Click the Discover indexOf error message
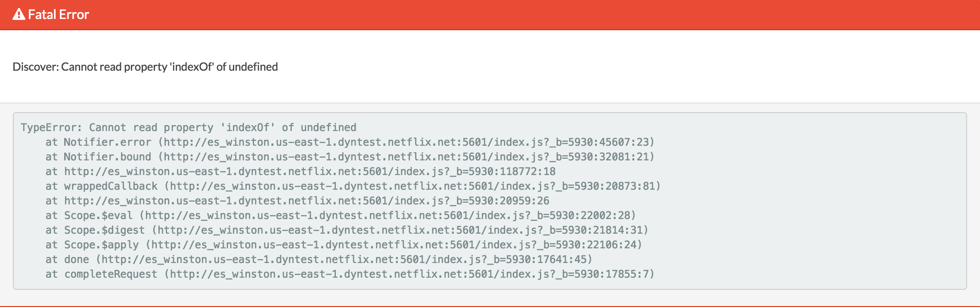This screenshot has width=980, height=307. pyautogui.click(x=145, y=67)
